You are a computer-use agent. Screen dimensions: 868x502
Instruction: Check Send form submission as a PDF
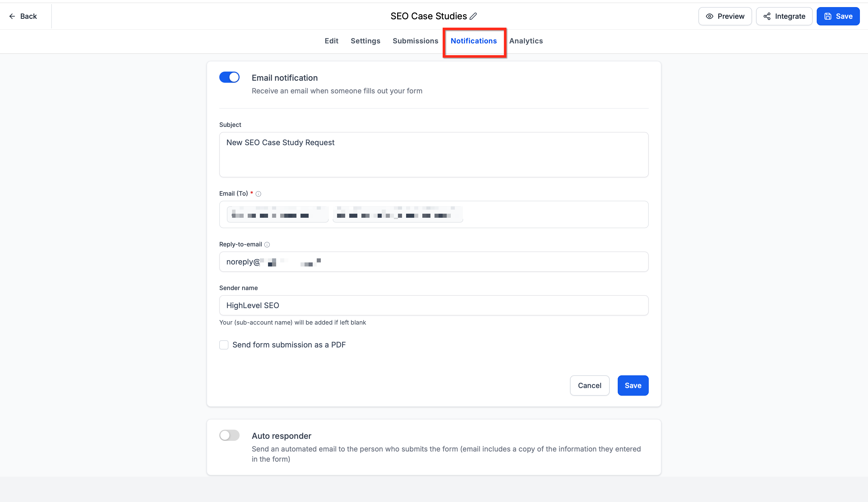tap(224, 345)
